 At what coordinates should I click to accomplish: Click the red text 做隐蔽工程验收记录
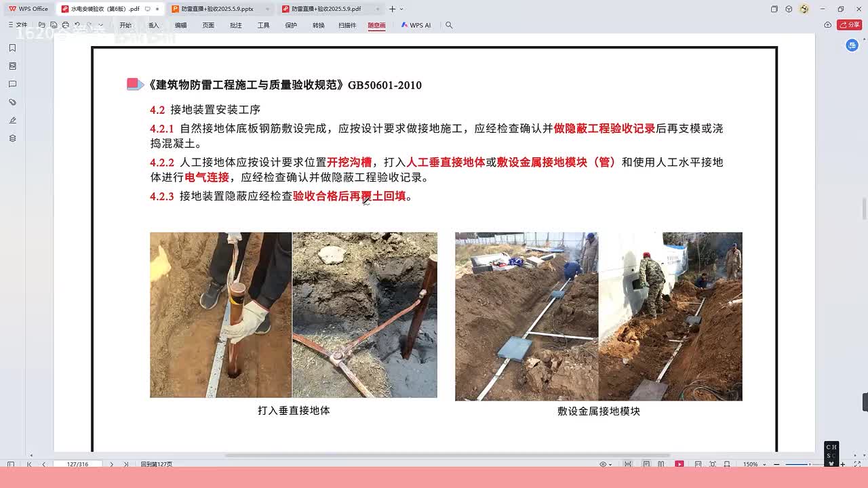coord(604,128)
